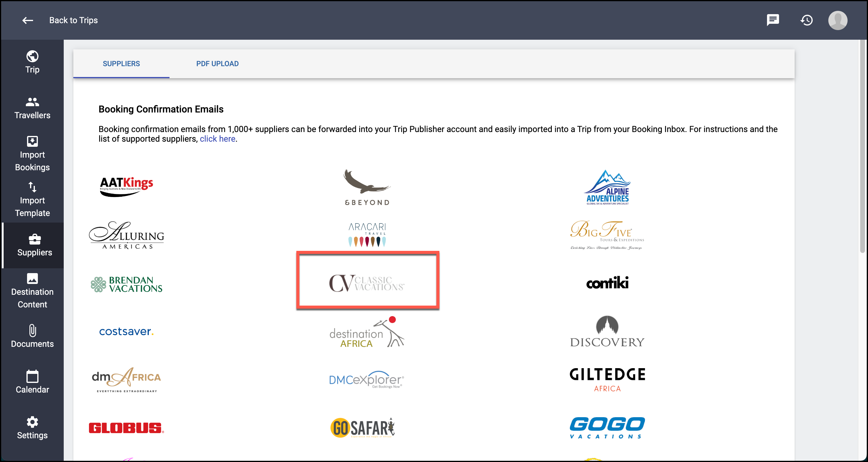Select Brendan Vacations supplier logo
868x462 pixels.
click(126, 284)
